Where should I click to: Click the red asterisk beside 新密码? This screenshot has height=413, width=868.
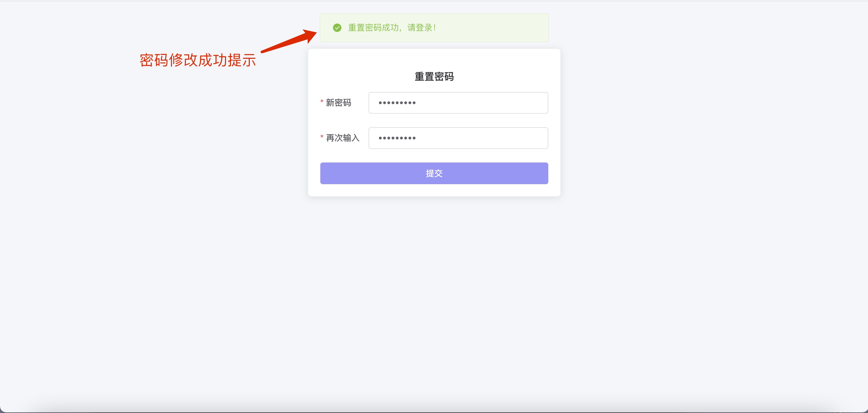322,101
